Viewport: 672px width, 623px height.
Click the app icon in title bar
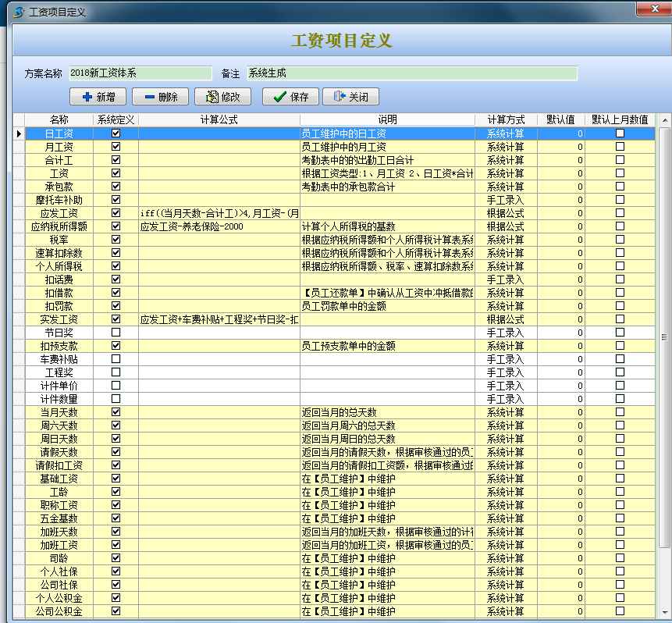pos(19,12)
